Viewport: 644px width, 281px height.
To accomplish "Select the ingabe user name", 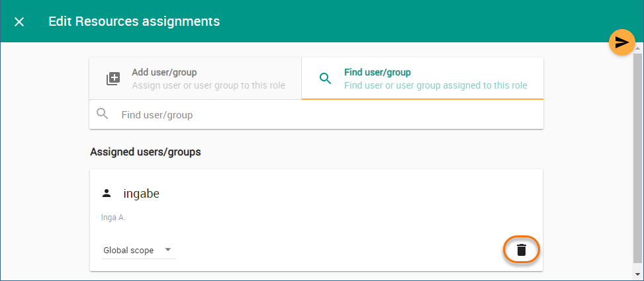I will click(x=141, y=194).
